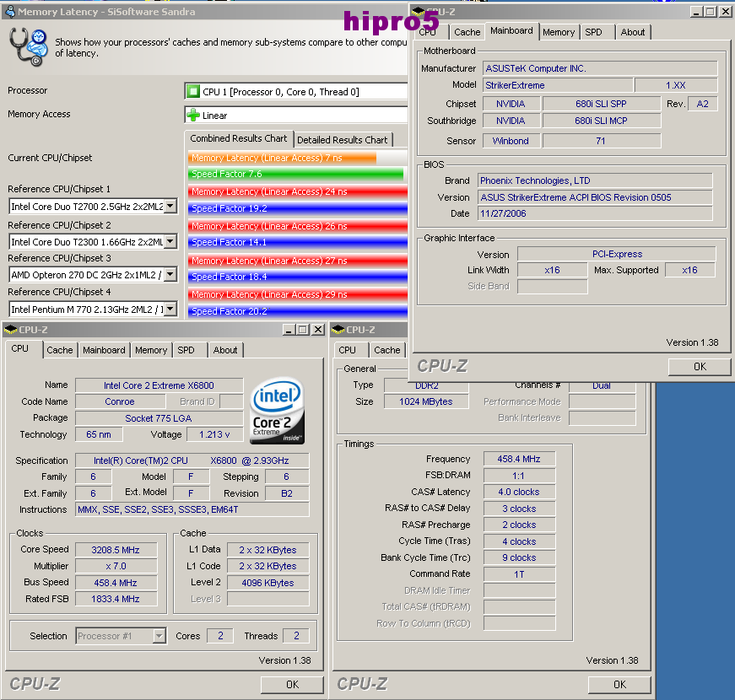The height and width of the screenshot is (700, 735).
Task: Click green plus icon beside Linear
Action: 192,115
